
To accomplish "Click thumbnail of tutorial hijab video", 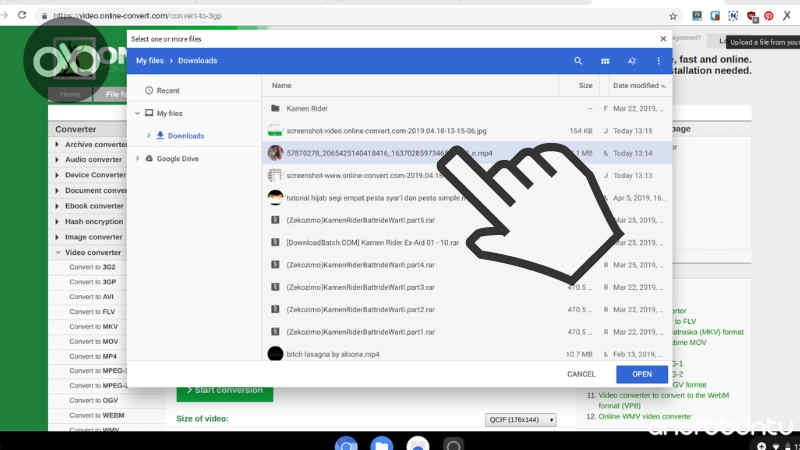I will pyautogui.click(x=275, y=197).
